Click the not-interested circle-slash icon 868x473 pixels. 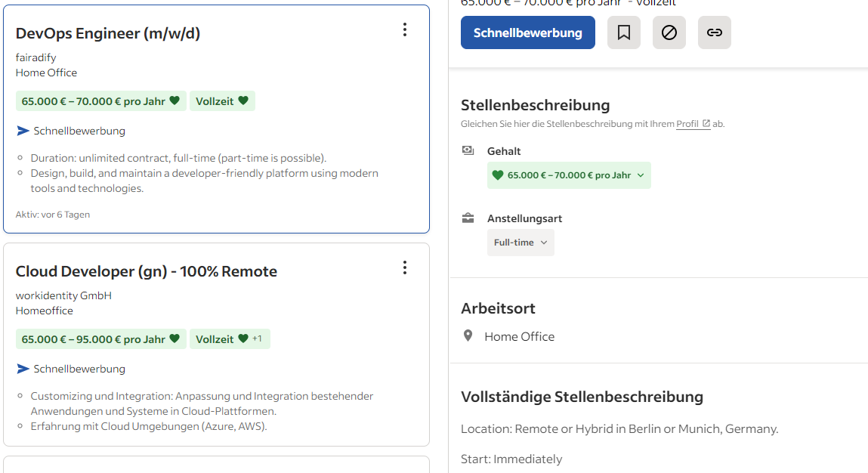[669, 32]
